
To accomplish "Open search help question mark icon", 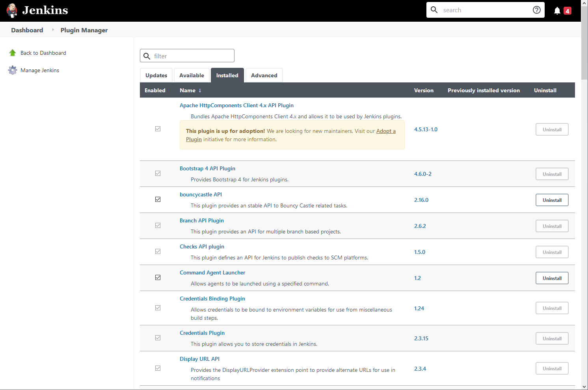I will point(537,10).
